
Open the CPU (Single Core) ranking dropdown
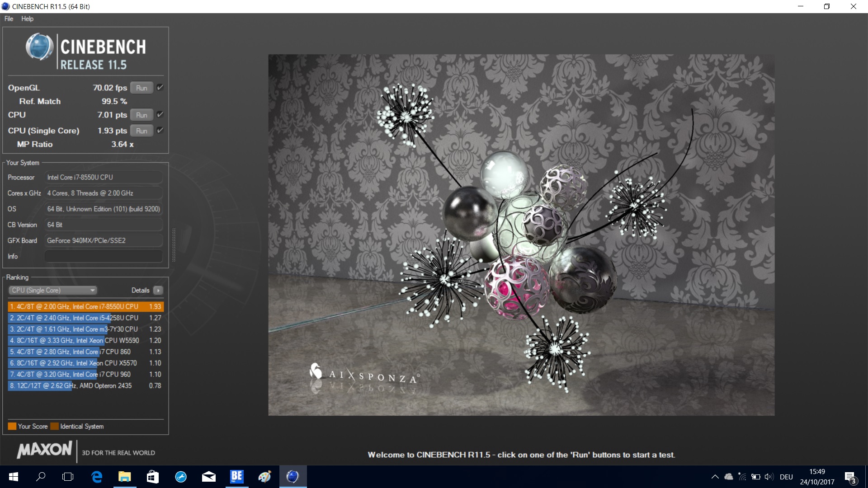point(53,291)
